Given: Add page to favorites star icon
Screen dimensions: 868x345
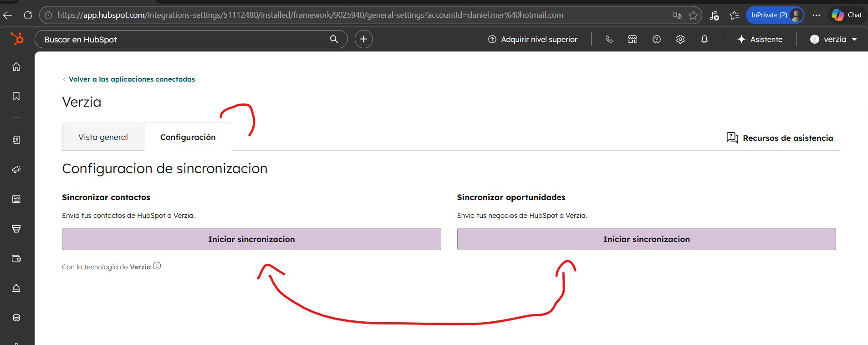Looking at the screenshot, I should point(693,15).
